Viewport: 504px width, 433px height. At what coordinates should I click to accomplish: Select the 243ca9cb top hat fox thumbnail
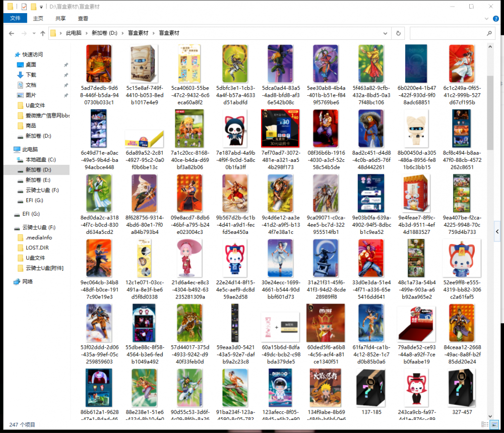pyautogui.click(x=416, y=388)
